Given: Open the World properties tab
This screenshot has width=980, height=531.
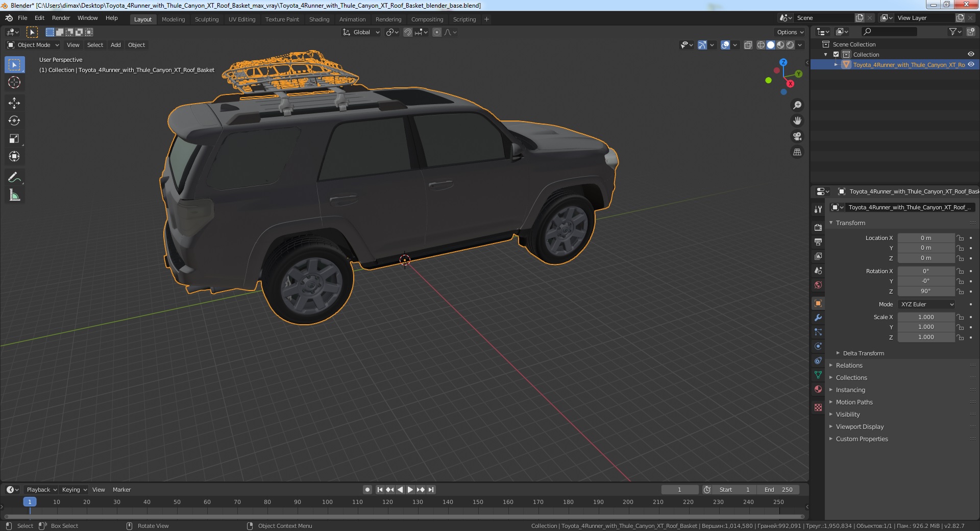Looking at the screenshot, I should 818,285.
